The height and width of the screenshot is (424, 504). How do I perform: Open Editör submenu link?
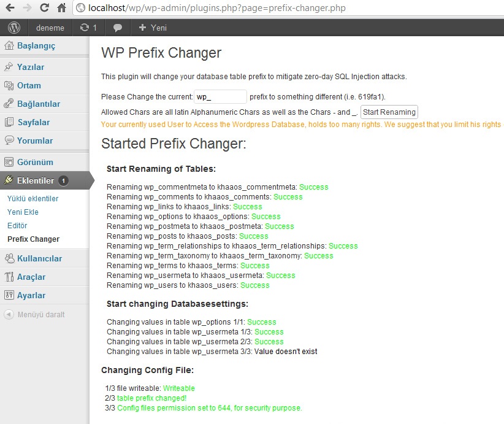click(x=17, y=226)
